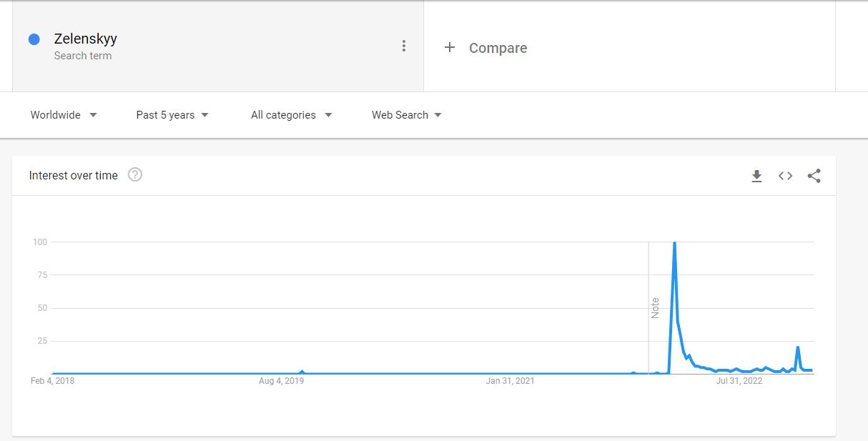Share the interest over time chart
This screenshot has width=868, height=441.
pyautogui.click(x=814, y=176)
